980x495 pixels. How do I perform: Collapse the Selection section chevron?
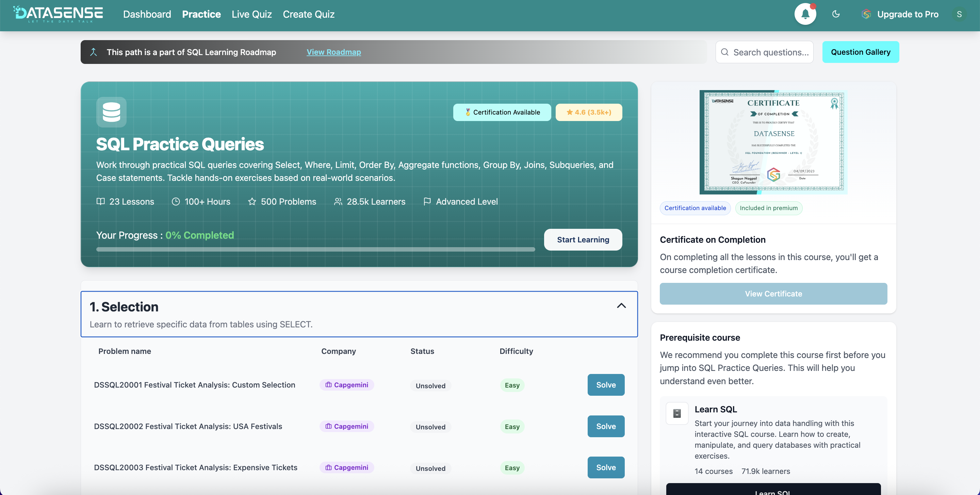click(x=621, y=306)
